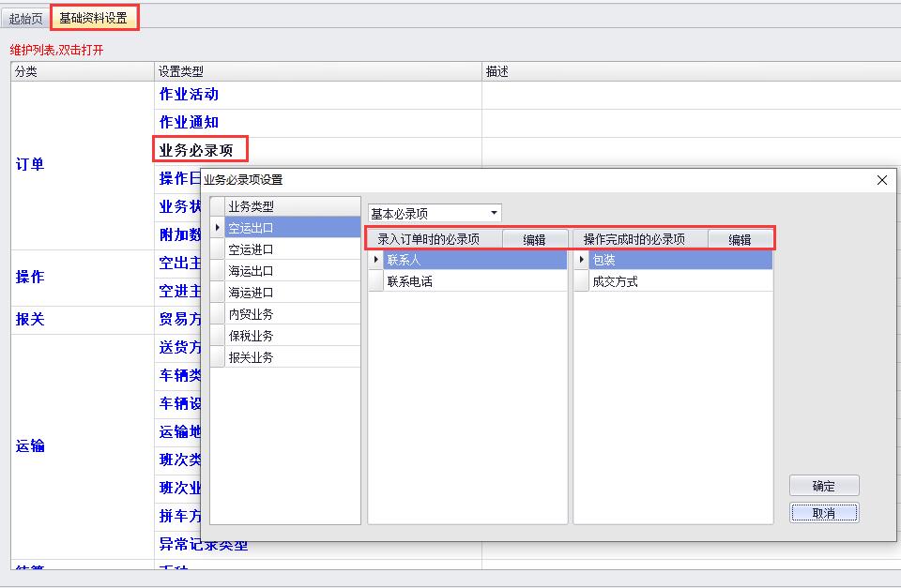Select the 基础资料设置 tab
The width and height of the screenshot is (901, 588).
click(x=93, y=17)
